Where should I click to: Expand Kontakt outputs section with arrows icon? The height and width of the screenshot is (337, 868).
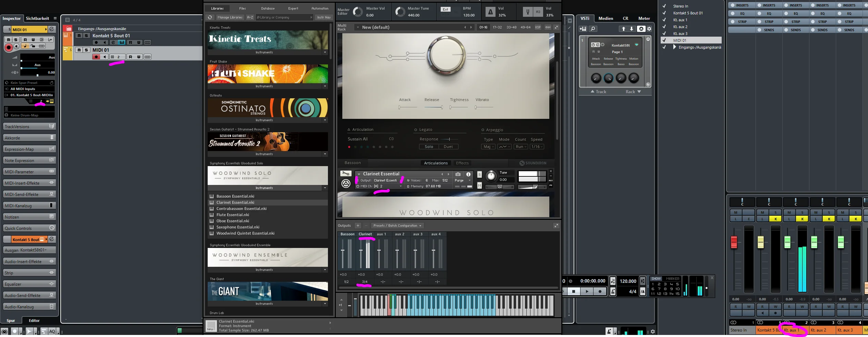click(x=556, y=226)
